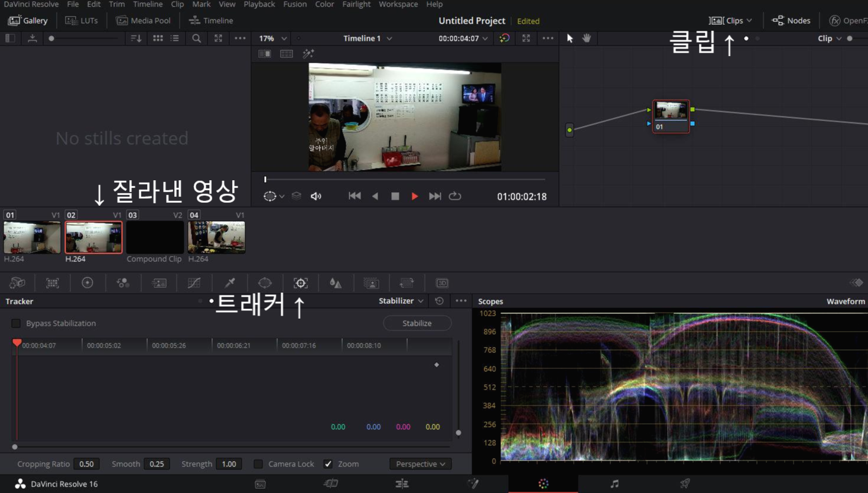
Task: Open the 17% viewer zoom dropdown
Action: click(271, 38)
